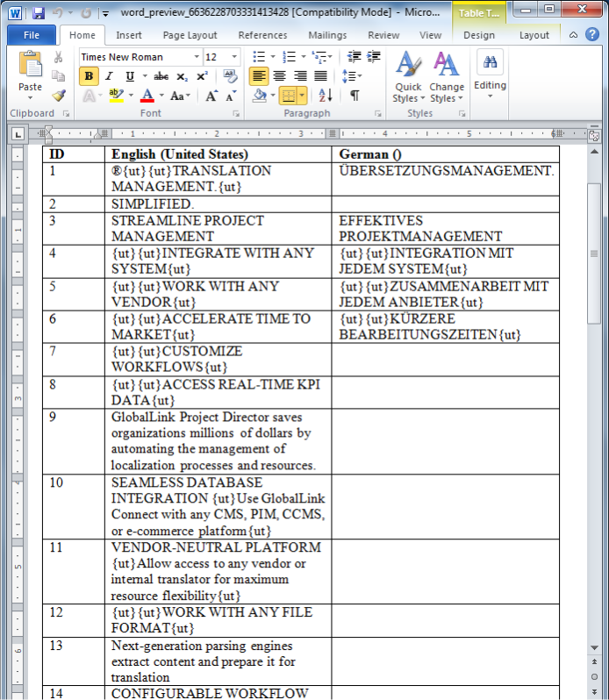Open Clipboard dialog launcher
This screenshot has width=609, height=700.
point(66,114)
